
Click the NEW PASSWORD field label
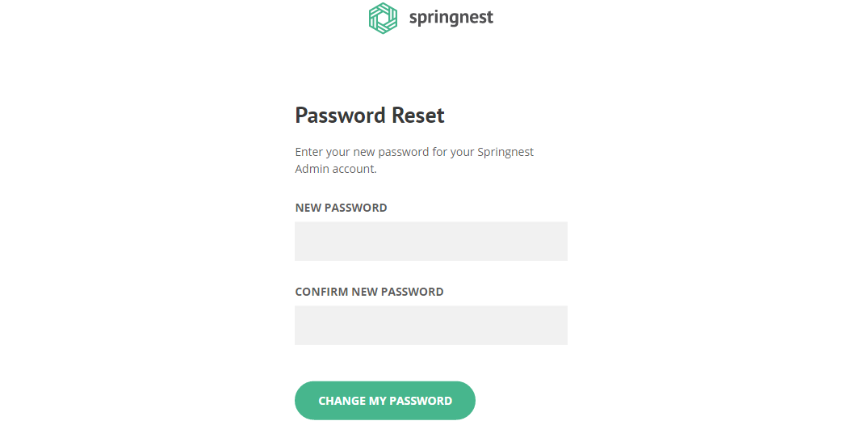[341, 208]
